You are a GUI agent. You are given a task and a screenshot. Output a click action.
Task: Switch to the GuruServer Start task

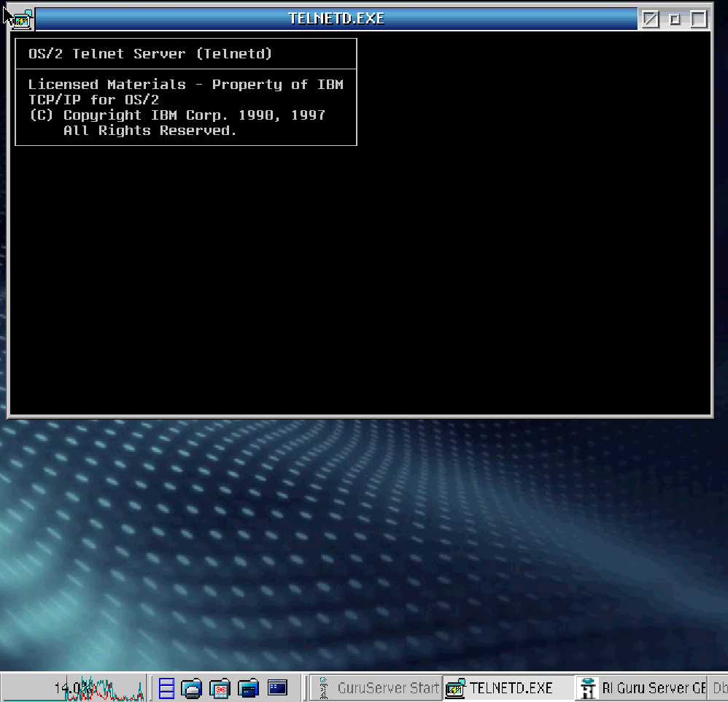[x=376, y=687]
